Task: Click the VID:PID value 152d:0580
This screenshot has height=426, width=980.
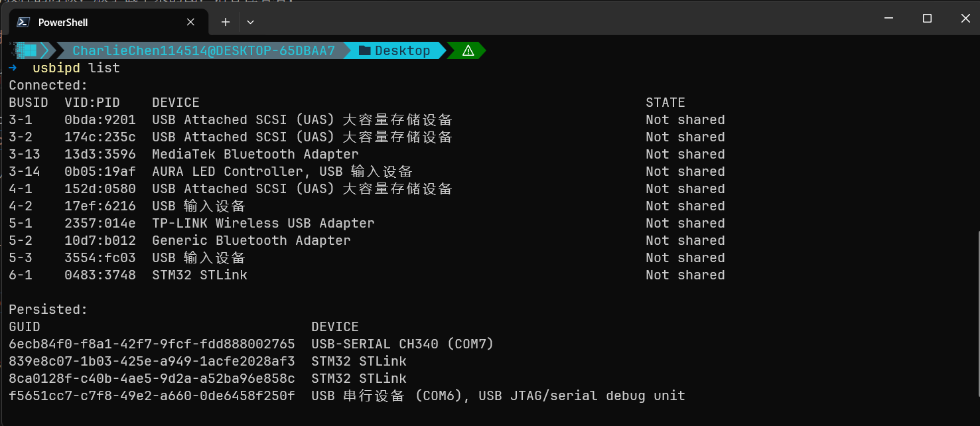Action: click(100, 188)
